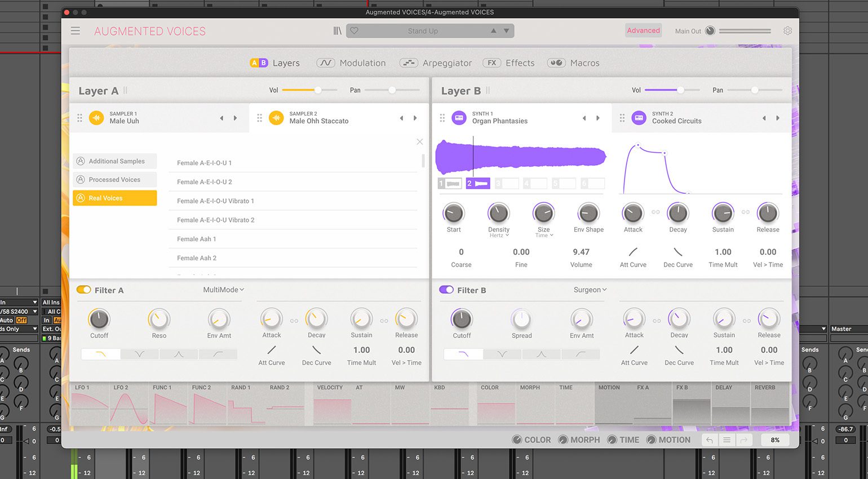Click Synth 1 Organ Phantasies icon
This screenshot has width=868, height=479.
pyautogui.click(x=459, y=118)
